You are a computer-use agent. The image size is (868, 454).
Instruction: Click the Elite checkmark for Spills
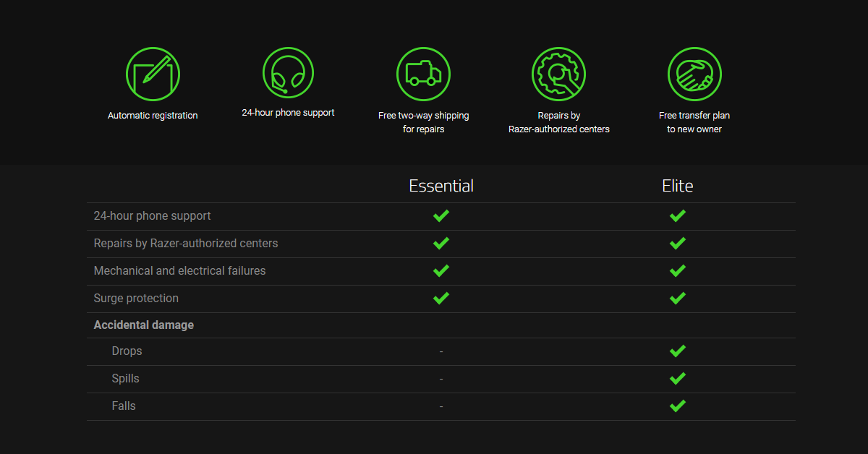(678, 378)
